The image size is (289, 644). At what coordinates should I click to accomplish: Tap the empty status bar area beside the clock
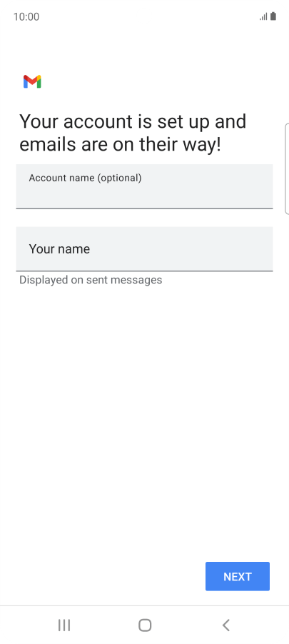click(x=148, y=16)
